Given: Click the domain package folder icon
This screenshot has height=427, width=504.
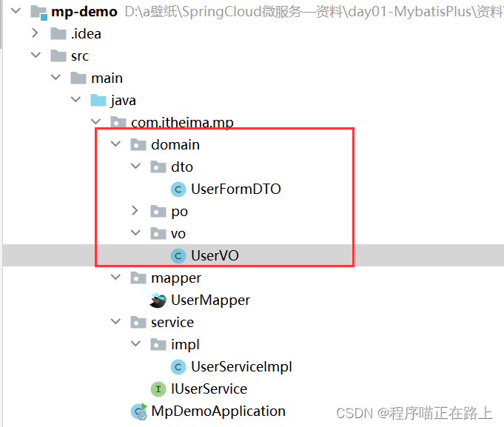Looking at the screenshot, I should click(138, 144).
